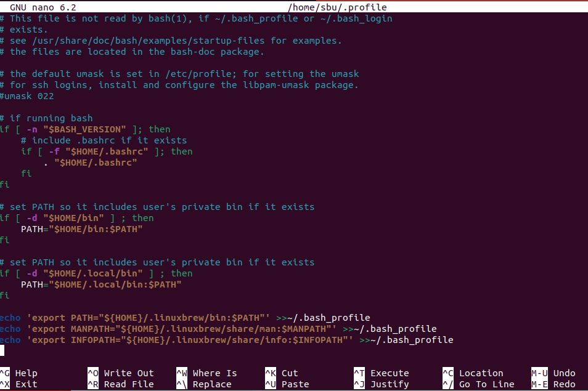Image resolution: width=588 pixels, height=391 pixels.
Task: Click the ^G Help shortcut
Action: click(x=19, y=373)
